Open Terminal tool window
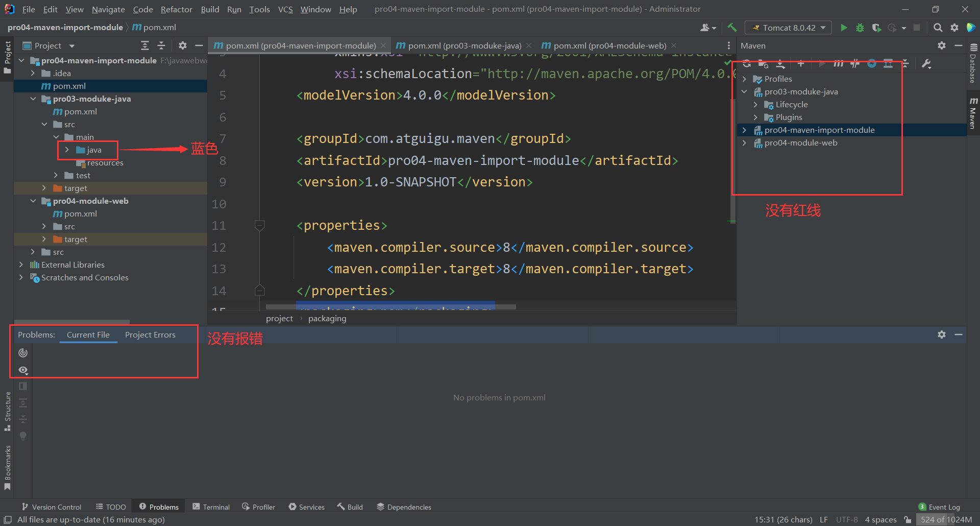The image size is (980, 526). 211,507
